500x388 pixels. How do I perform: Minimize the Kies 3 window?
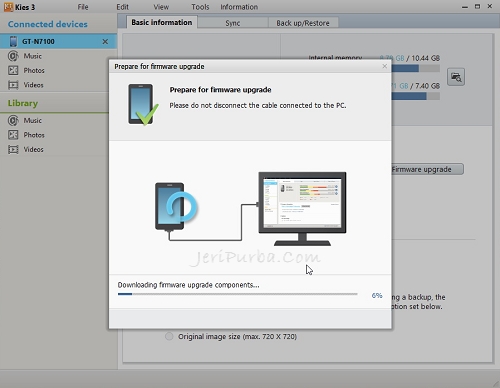click(465, 7)
